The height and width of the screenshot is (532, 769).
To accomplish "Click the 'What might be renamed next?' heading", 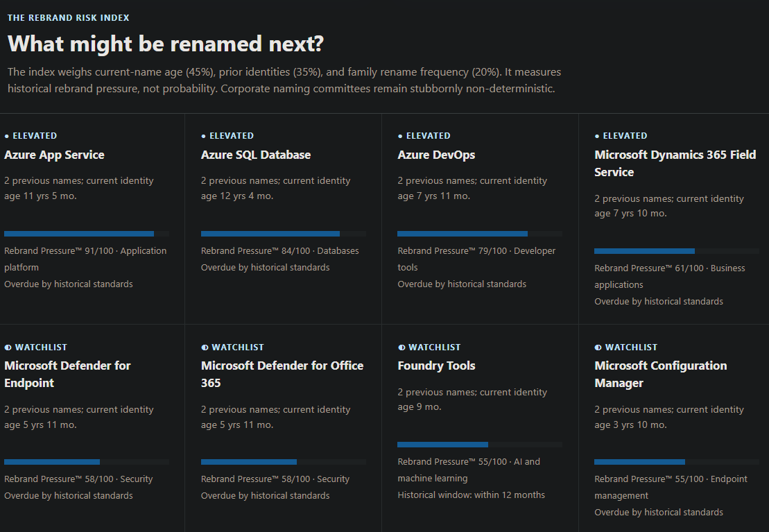I will (x=166, y=44).
